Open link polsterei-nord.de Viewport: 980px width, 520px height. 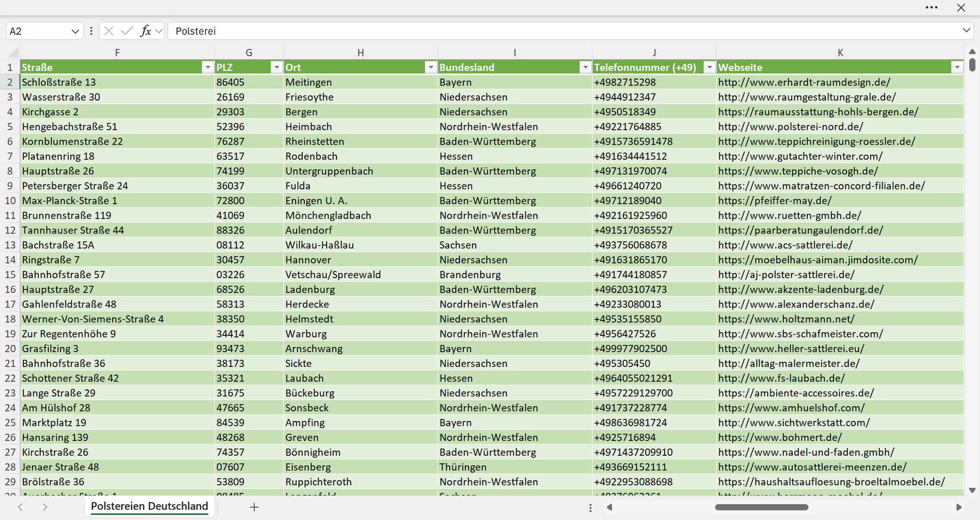click(791, 126)
